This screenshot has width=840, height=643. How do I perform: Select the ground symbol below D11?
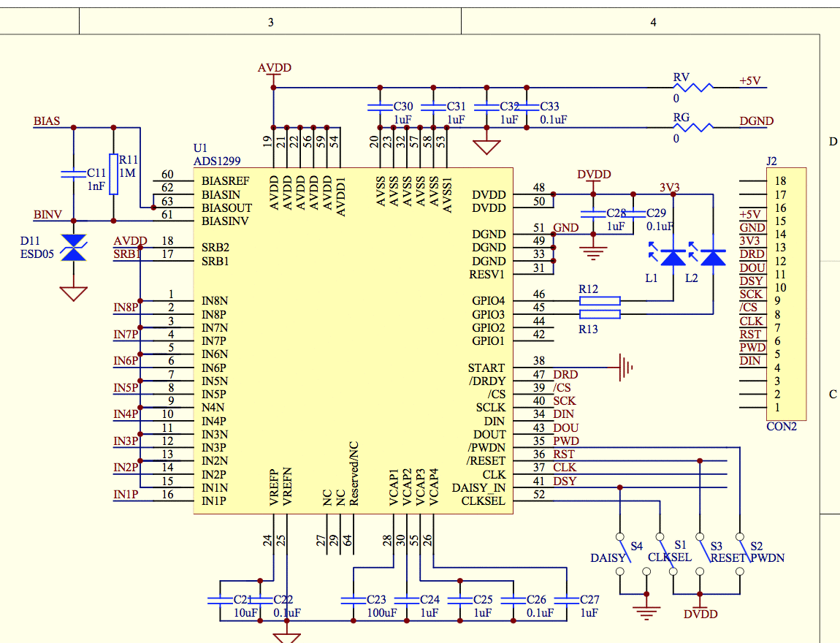point(73,294)
